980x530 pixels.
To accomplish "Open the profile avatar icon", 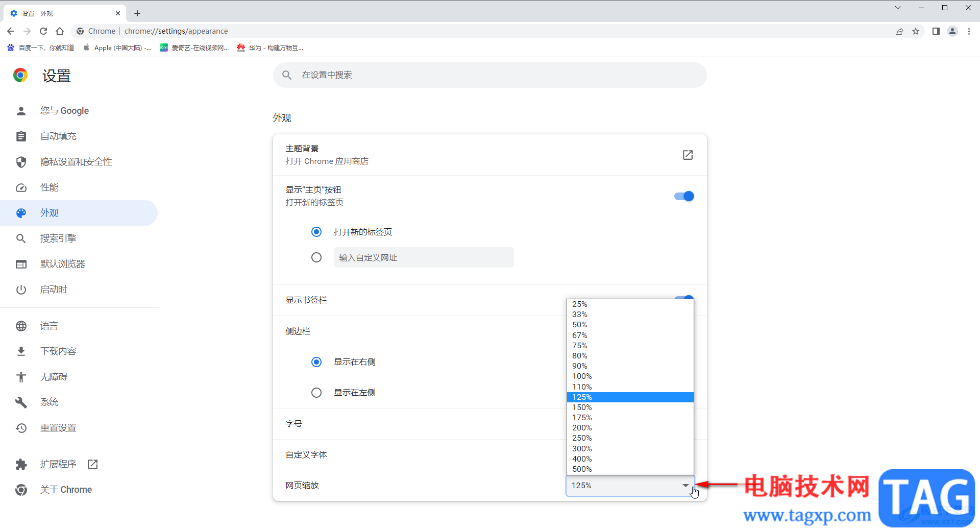I will click(952, 31).
